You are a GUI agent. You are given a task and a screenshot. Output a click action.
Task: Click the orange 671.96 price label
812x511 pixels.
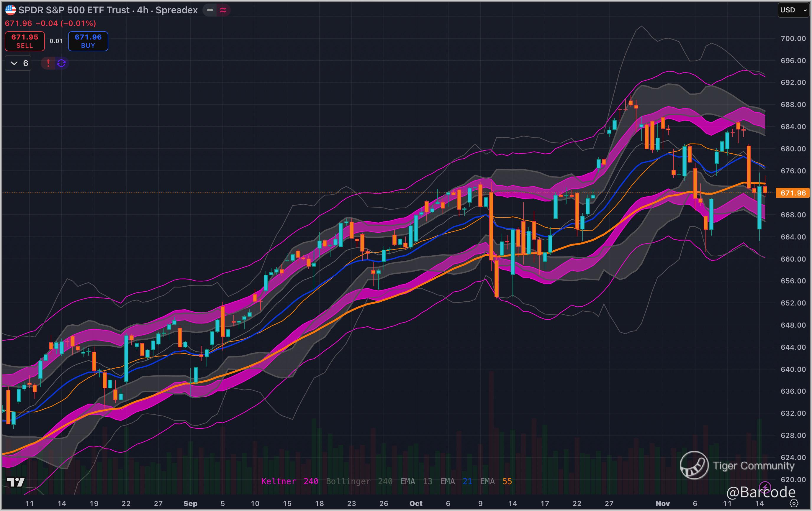pos(793,193)
